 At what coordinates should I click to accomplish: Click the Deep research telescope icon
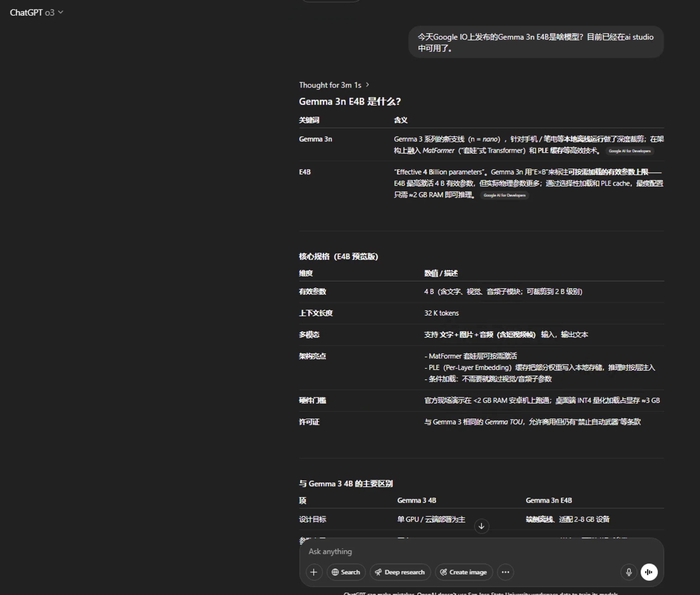click(378, 572)
